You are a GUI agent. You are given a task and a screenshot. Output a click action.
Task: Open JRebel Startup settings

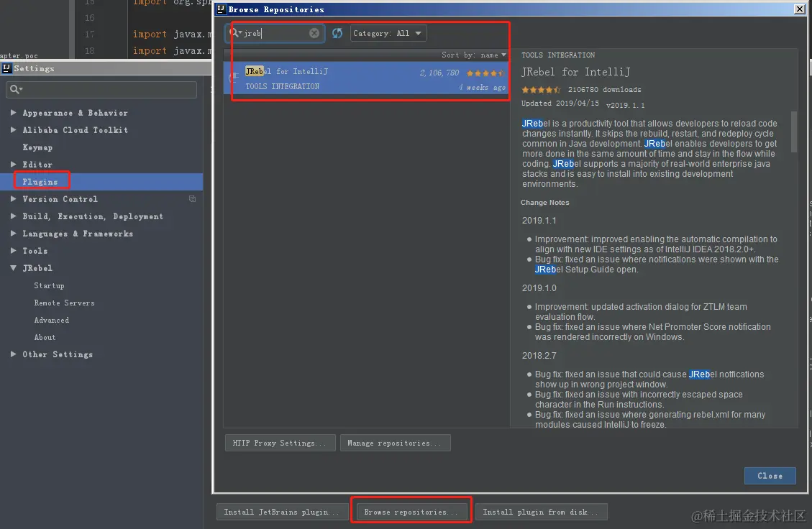(49, 286)
